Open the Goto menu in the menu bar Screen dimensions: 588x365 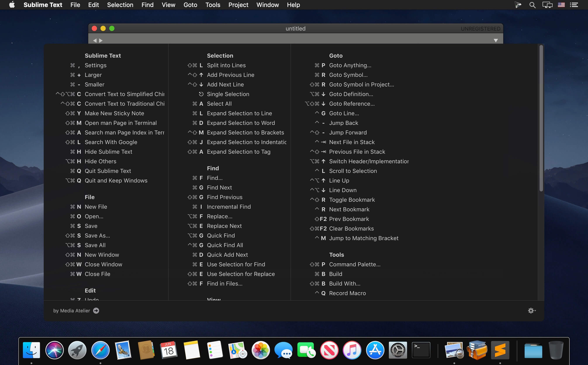click(x=190, y=5)
